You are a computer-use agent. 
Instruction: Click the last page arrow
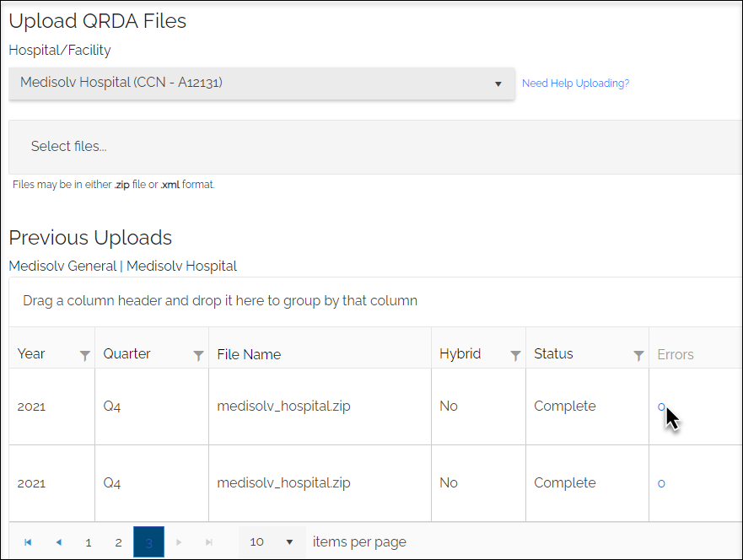click(x=209, y=542)
